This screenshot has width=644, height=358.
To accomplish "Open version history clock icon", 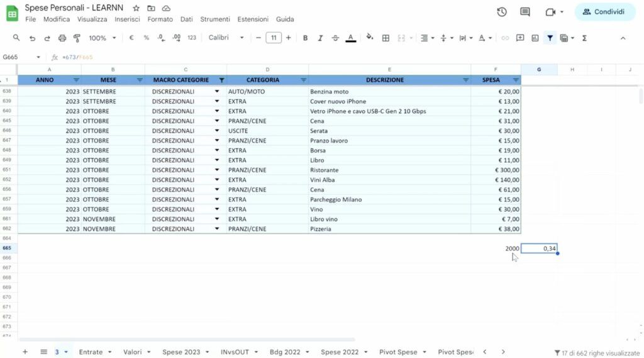I will tap(501, 12).
